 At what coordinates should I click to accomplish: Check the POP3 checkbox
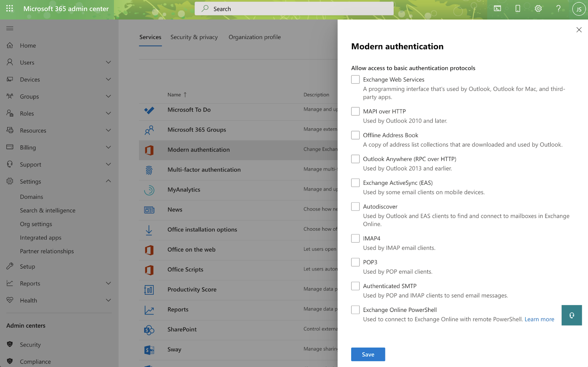click(x=355, y=262)
